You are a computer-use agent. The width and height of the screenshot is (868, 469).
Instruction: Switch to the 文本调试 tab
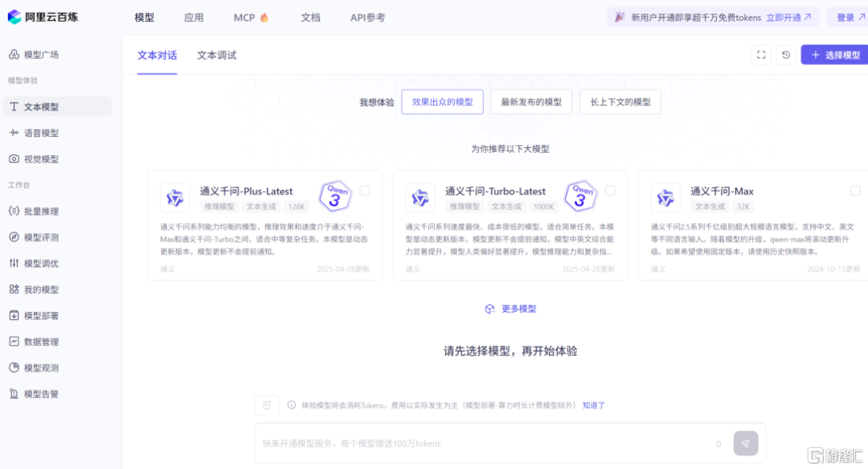(216, 55)
